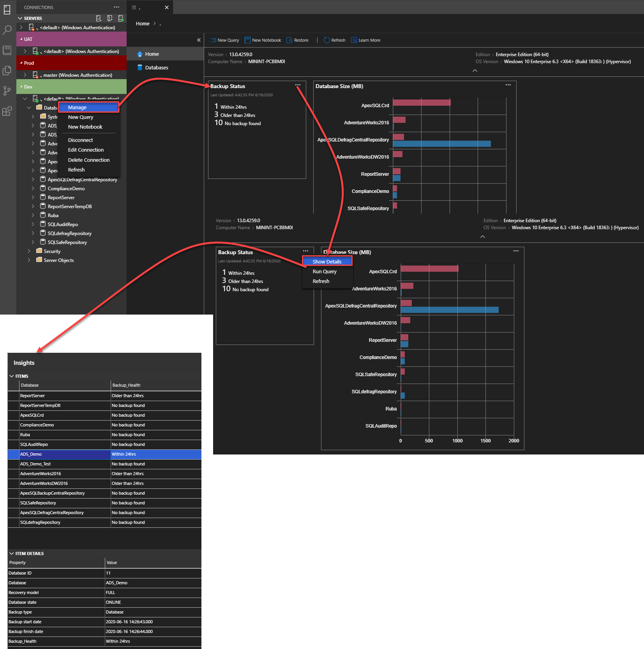Collapse the ITEMS section in Insights

(12, 376)
